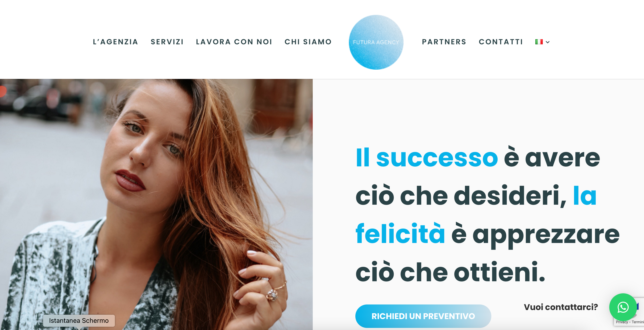The image size is (644, 330).
Task: Click the blue 'felicità' headline word
Action: pos(400,234)
